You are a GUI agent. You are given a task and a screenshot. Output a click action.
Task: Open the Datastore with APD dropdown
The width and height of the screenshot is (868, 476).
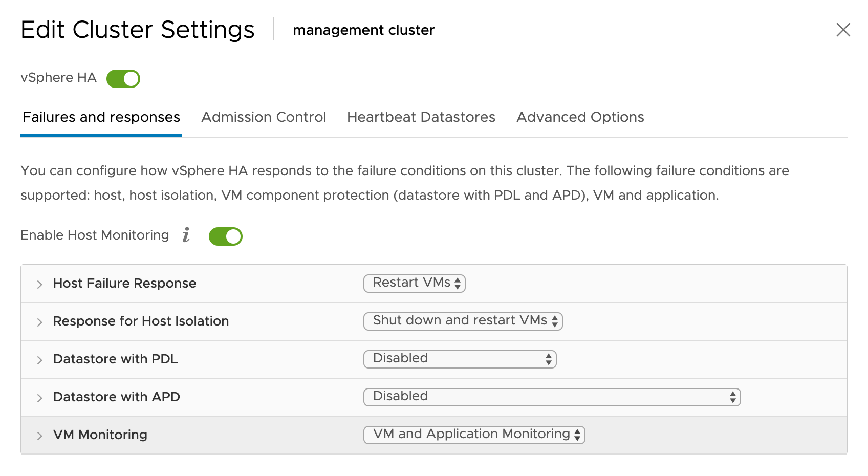point(552,397)
